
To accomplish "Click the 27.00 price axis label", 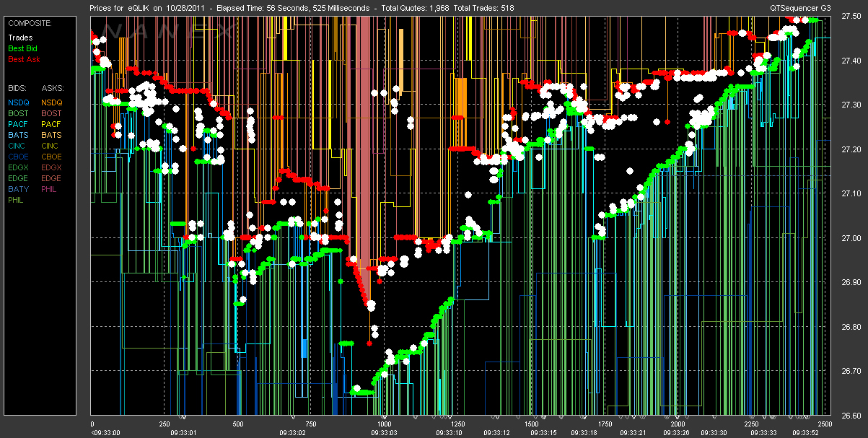I will [x=851, y=238].
